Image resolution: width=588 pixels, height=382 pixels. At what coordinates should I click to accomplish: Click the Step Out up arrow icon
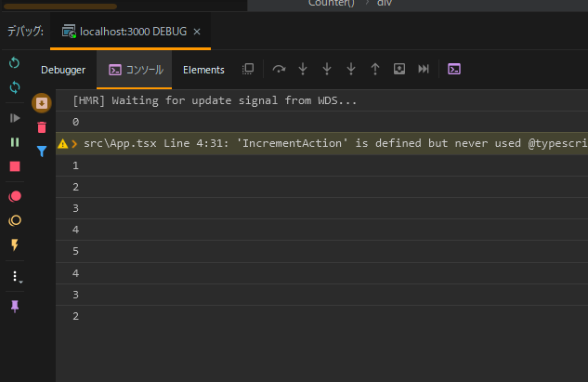coord(375,69)
